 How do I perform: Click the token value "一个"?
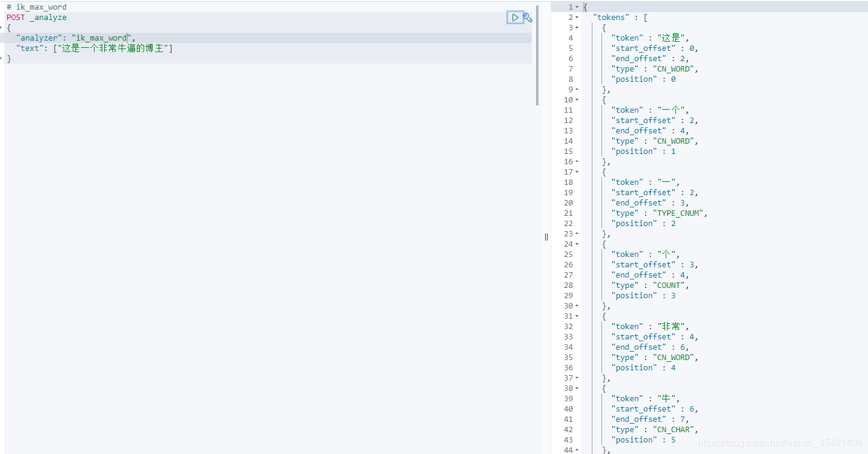pyautogui.click(x=672, y=110)
